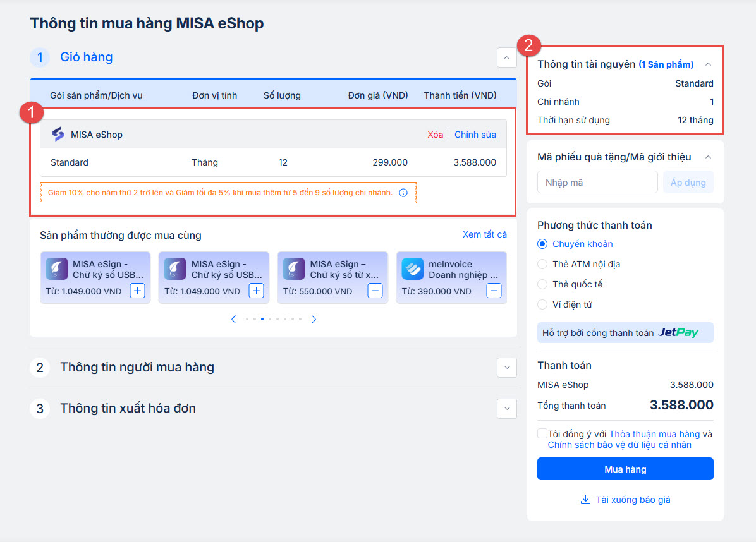Screen dimensions: 756x542
Task: Click the first carousel pagination dot
Action: (247, 319)
